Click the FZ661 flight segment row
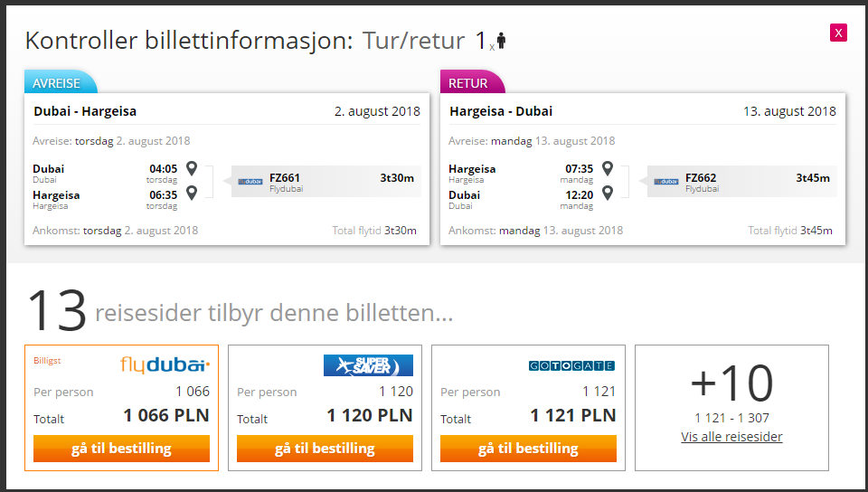Screen dimensions: 868x492 pos(326,182)
